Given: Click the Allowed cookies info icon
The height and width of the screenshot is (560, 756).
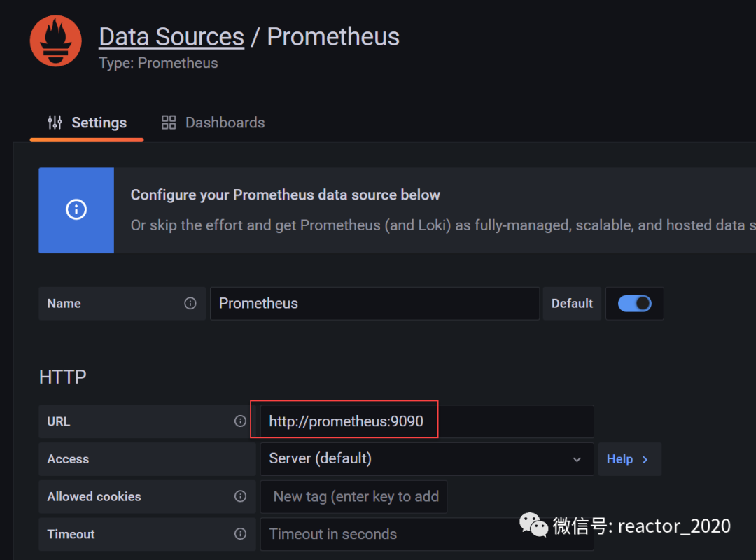Looking at the screenshot, I should coord(240,496).
